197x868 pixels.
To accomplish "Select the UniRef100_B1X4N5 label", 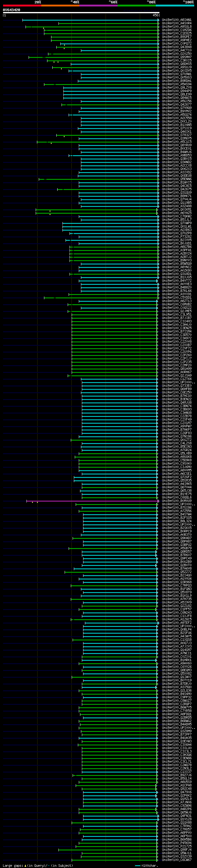I will (x=177, y=125).
